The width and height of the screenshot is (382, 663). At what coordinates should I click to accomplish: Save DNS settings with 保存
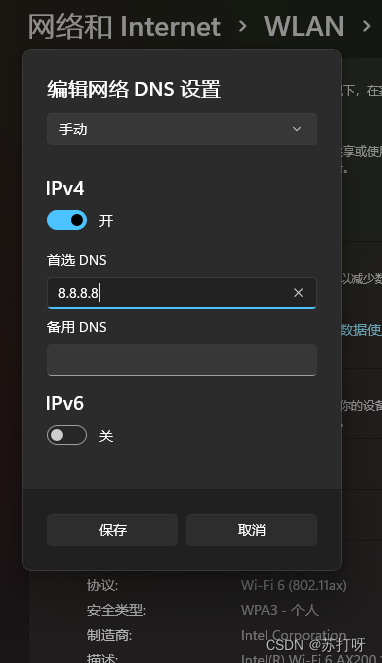[112, 530]
